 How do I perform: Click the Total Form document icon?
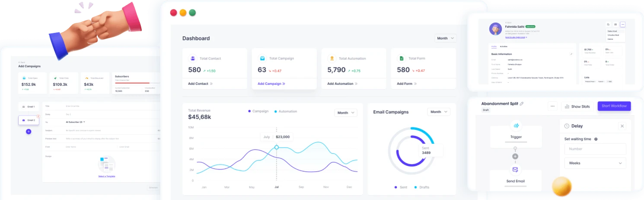coord(401,58)
